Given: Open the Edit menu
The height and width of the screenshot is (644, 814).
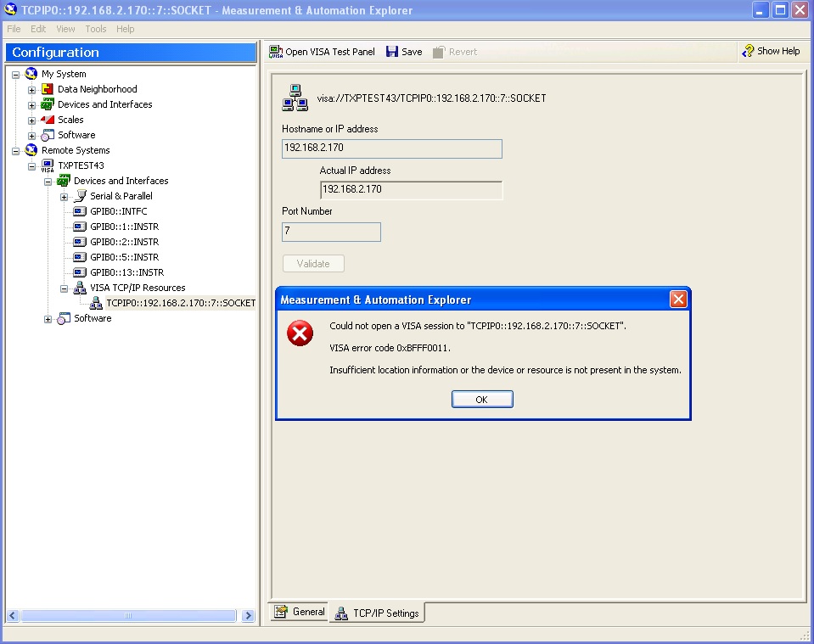Looking at the screenshot, I should click(38, 29).
